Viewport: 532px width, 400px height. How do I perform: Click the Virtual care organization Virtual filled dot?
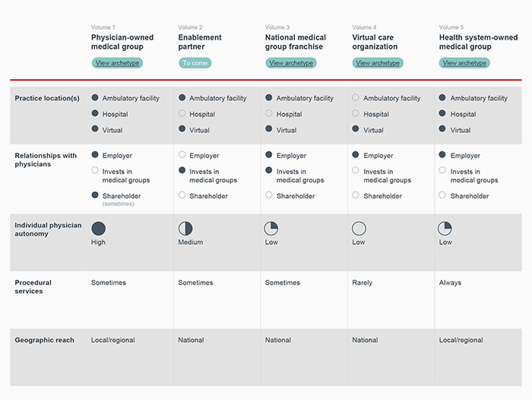tap(356, 130)
